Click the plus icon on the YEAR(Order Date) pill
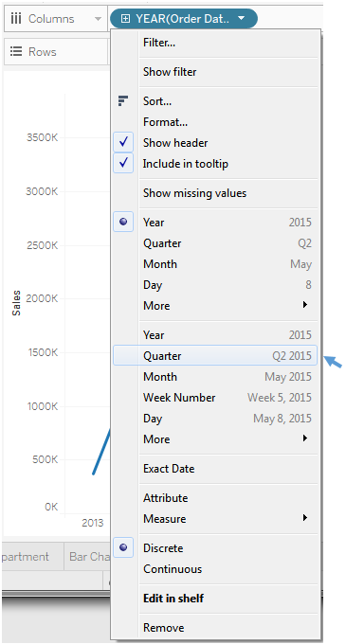This screenshot has width=346, height=644. tap(126, 19)
